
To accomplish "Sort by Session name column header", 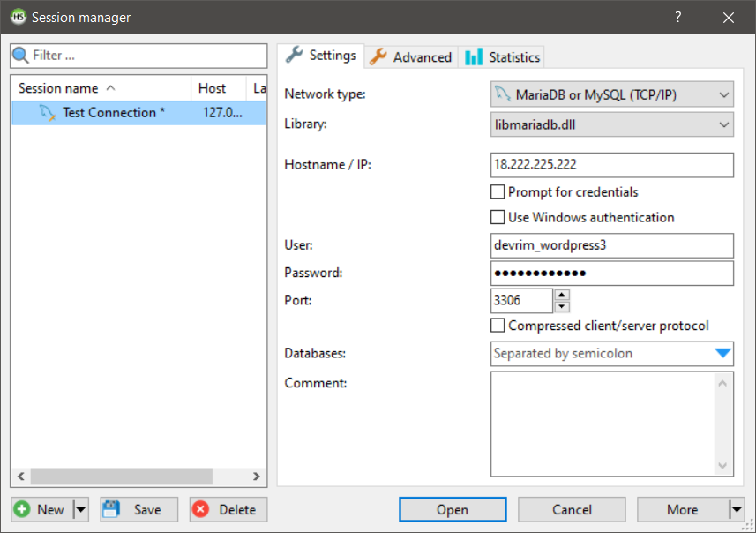I will (x=101, y=88).
